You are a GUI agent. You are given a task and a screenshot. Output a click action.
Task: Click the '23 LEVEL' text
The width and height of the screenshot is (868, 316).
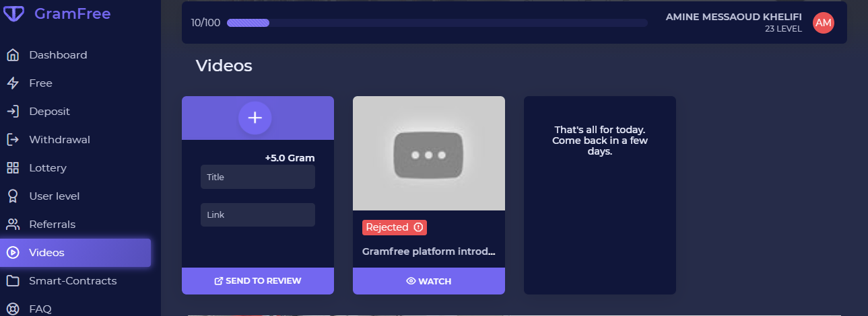click(783, 29)
